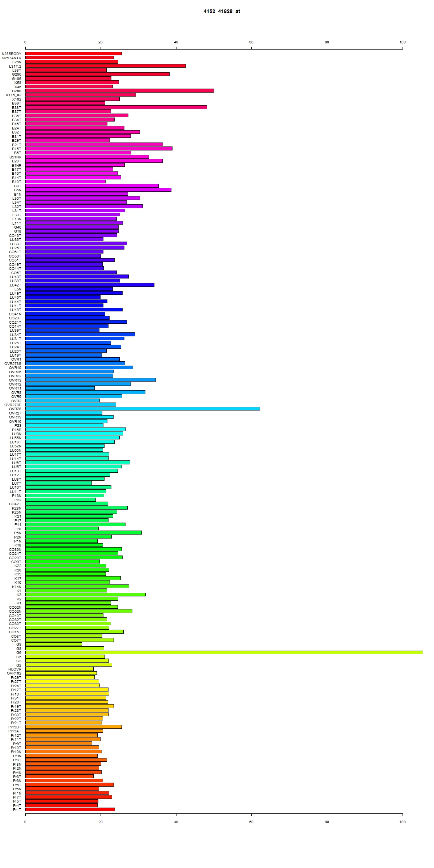Select the B51NR sample label
Viewport: 434px width, 868px height.
click(x=15, y=157)
